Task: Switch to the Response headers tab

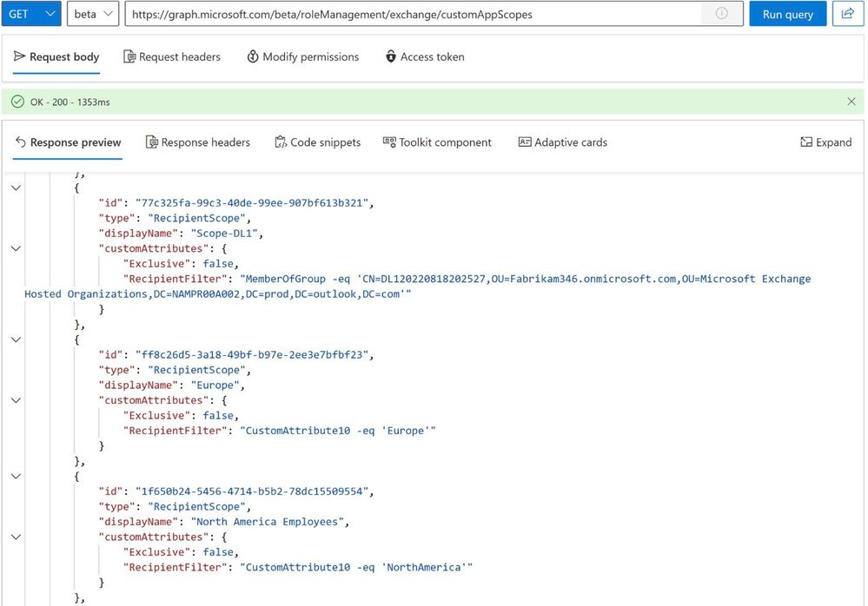Action: pyautogui.click(x=197, y=142)
